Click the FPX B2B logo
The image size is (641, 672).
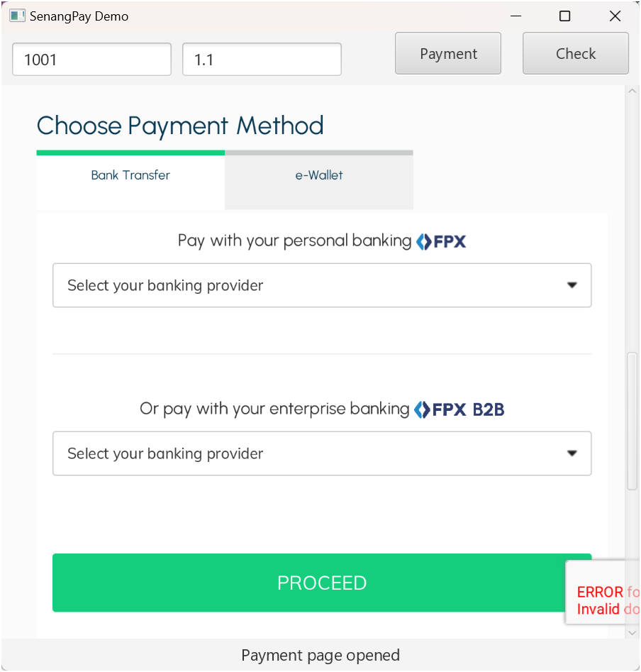coord(459,409)
